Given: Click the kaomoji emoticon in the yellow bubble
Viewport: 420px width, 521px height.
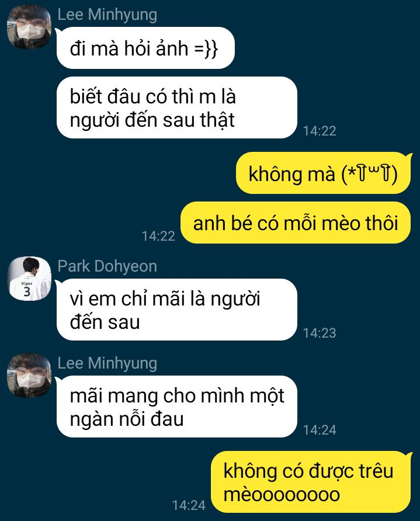Looking at the screenshot, I should point(370,174).
